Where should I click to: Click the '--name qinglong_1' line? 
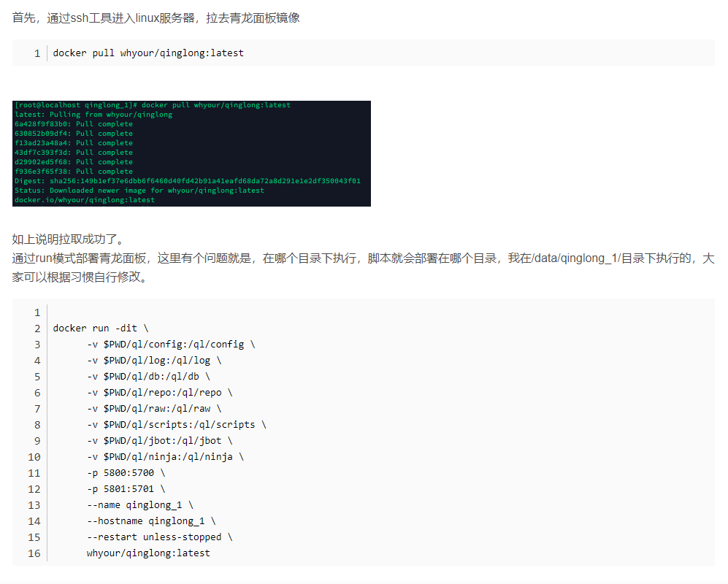coord(140,505)
